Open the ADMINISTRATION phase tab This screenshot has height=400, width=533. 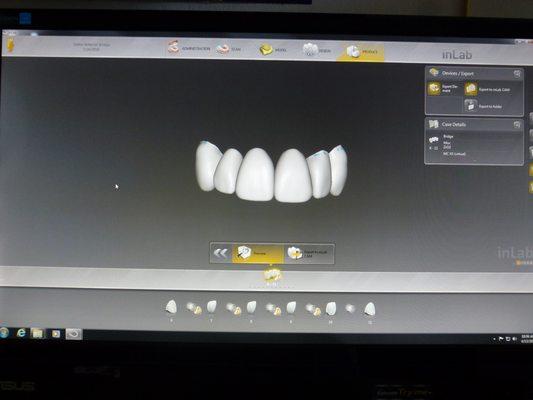189,48
